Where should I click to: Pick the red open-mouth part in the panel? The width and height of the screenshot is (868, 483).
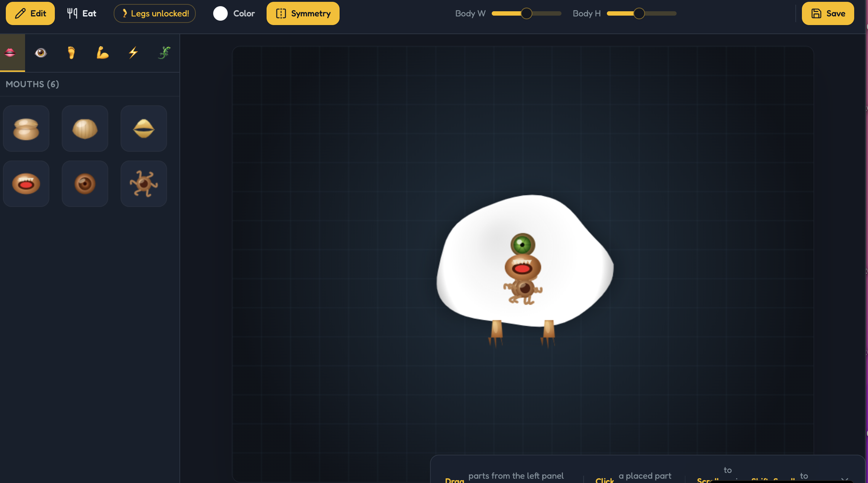tap(26, 184)
